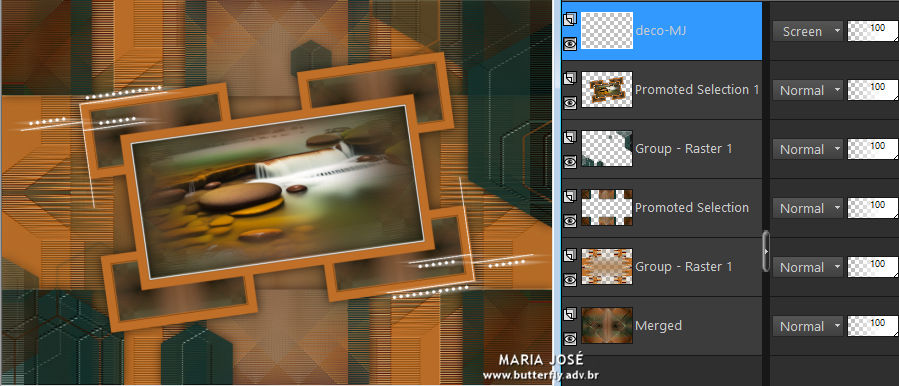The height and width of the screenshot is (386, 899).
Task: Click the layer type icon of Promoted Selection 1
Action: [569, 79]
